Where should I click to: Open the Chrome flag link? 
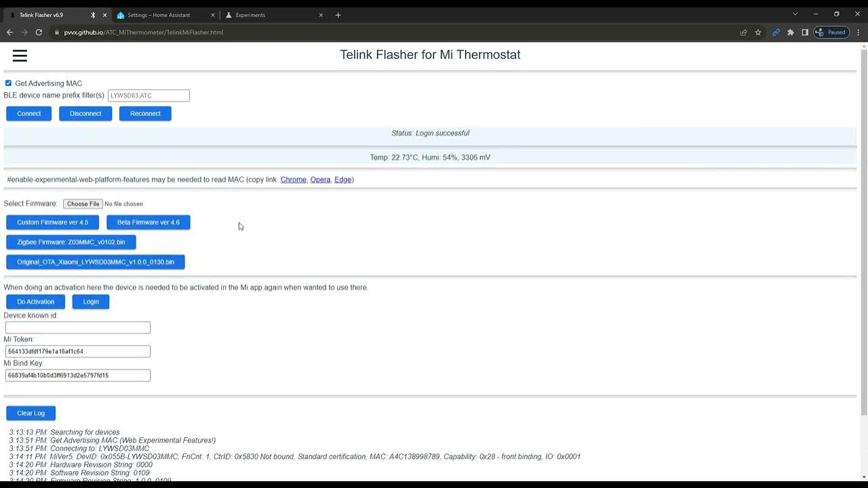pyautogui.click(x=294, y=180)
